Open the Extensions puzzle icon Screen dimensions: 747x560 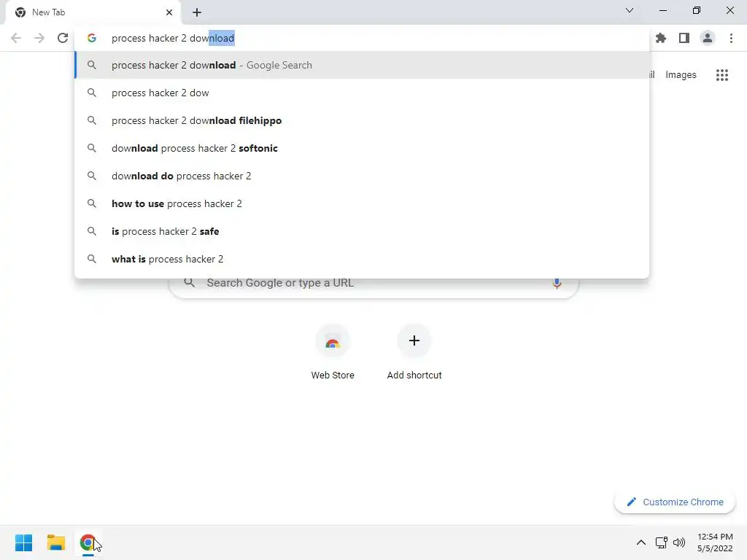pos(661,38)
